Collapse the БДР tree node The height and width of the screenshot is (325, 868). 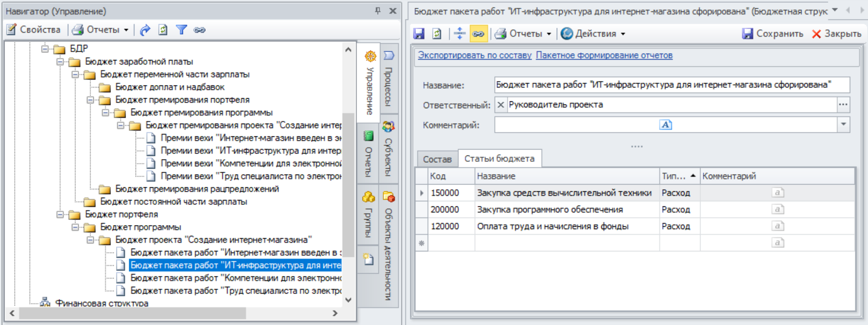[45, 49]
